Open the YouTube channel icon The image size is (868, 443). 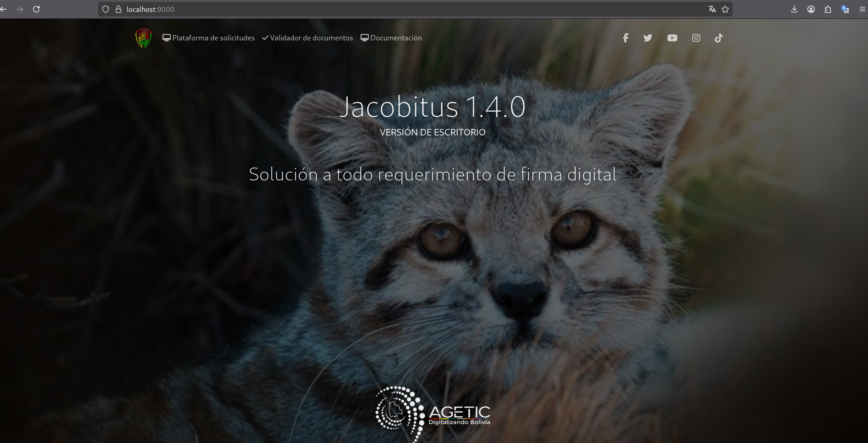[672, 38]
